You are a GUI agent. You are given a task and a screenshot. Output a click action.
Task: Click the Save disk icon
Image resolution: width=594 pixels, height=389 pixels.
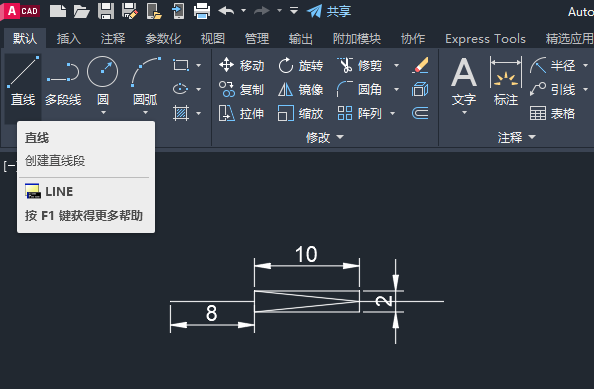tap(106, 11)
